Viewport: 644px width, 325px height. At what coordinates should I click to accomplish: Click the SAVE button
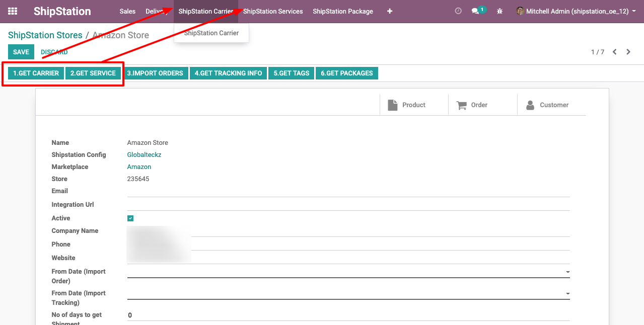21,52
